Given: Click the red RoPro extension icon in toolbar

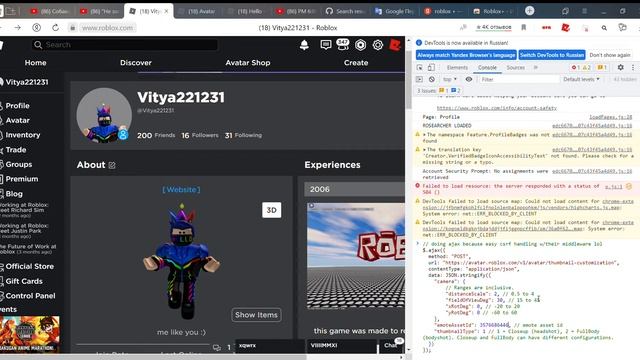Looking at the screenshot, I should (x=565, y=28).
